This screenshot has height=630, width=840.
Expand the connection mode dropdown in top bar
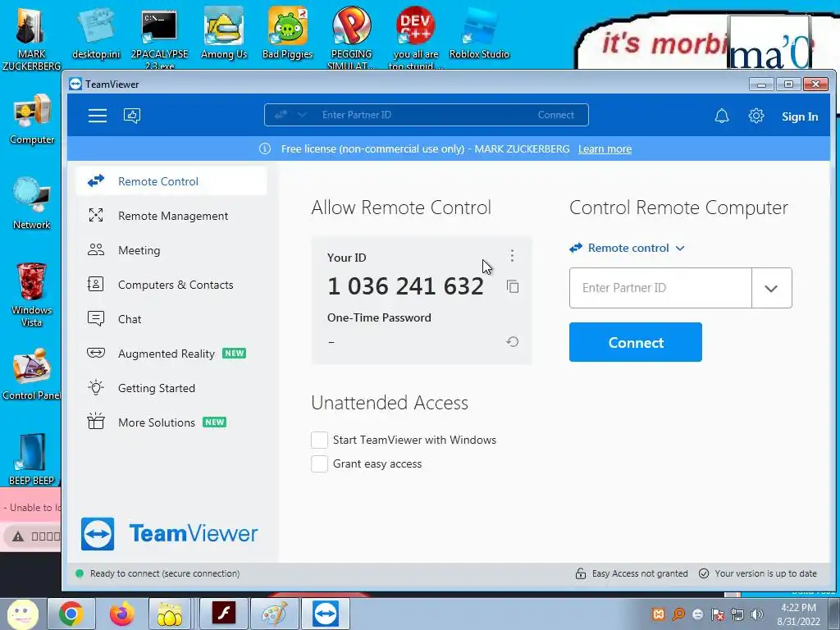coord(302,115)
